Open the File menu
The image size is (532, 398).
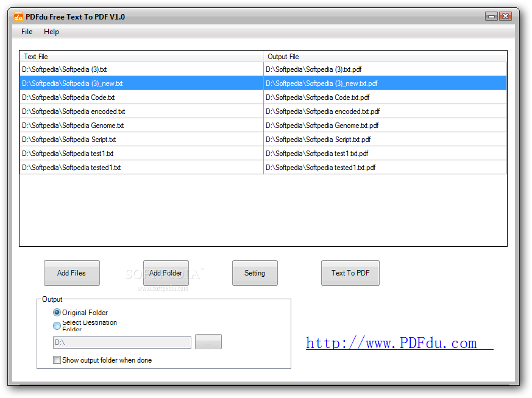[x=27, y=32]
